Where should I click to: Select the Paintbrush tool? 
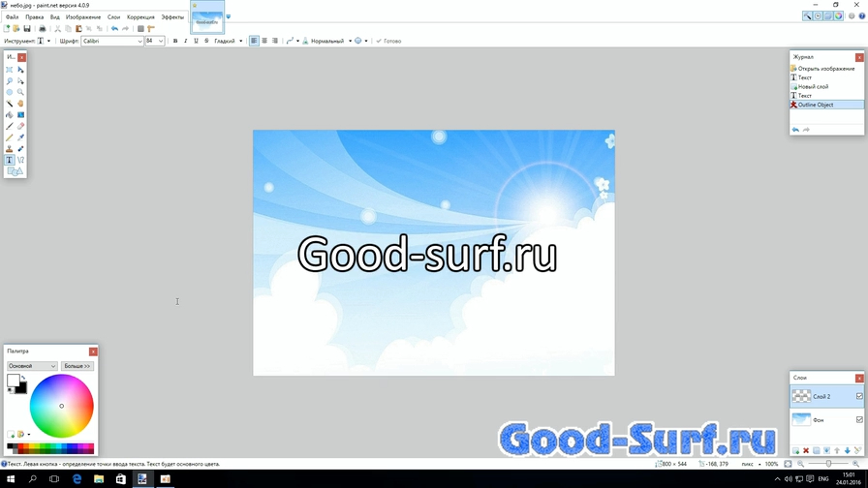coord(10,126)
